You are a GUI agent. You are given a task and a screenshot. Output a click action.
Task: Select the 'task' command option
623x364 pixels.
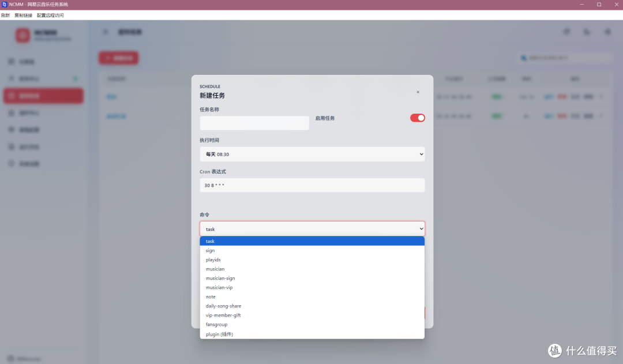click(x=312, y=241)
